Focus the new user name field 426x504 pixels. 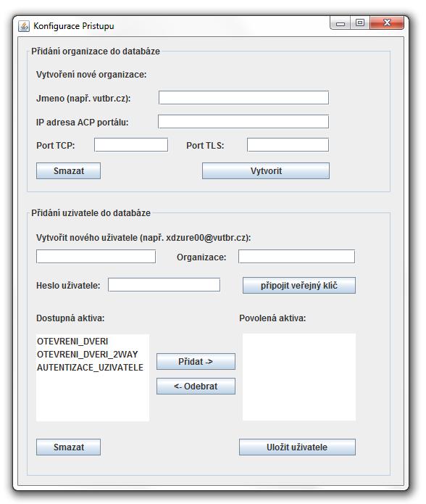pos(96,257)
